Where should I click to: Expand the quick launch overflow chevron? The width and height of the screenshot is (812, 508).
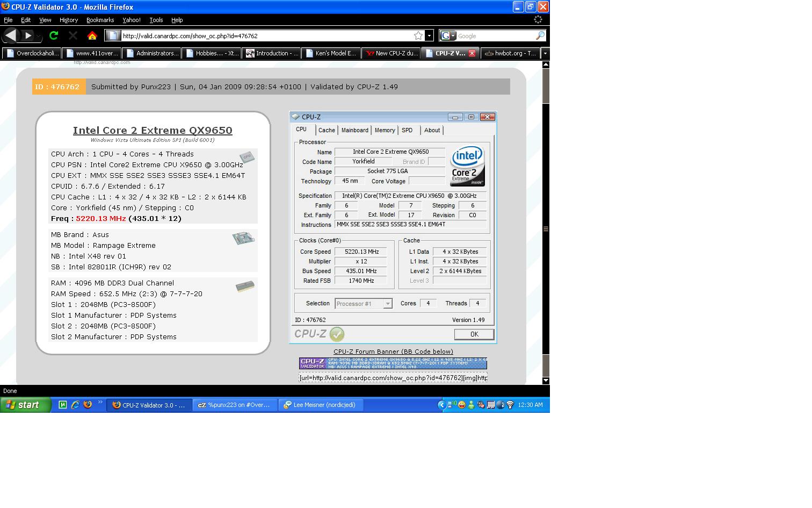pos(100,403)
